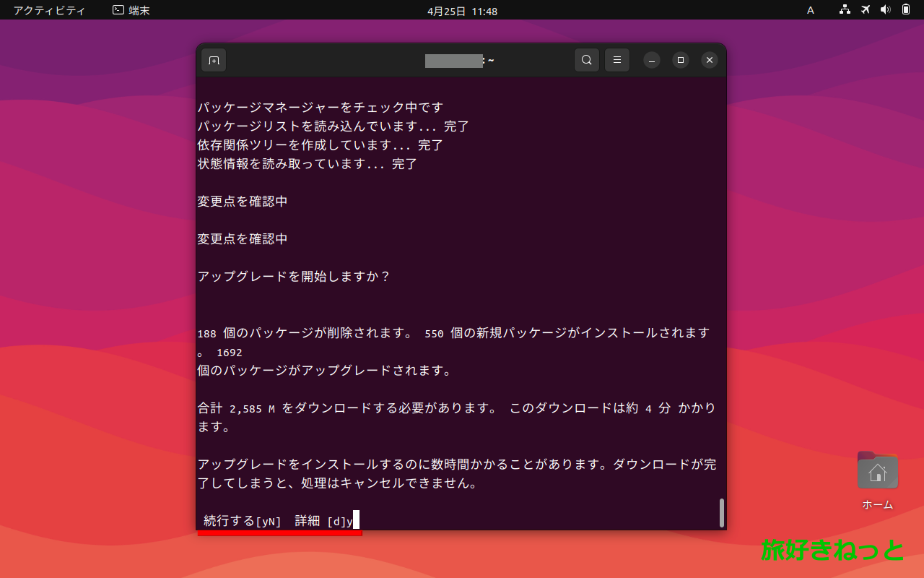The image size is (924, 578).
Task: Click the battery icon in top bar
Action: tap(905, 10)
